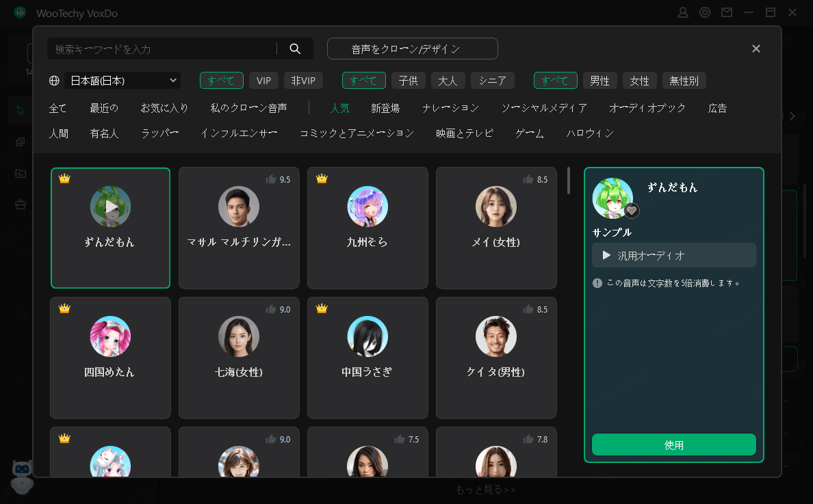Viewport: 813px width, 504px height.
Task: Filter voices by 無性別
Action: click(x=684, y=81)
